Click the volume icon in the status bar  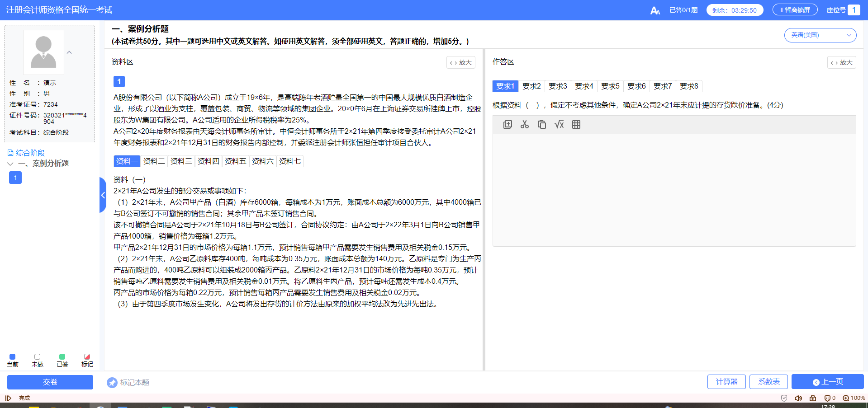(x=798, y=398)
